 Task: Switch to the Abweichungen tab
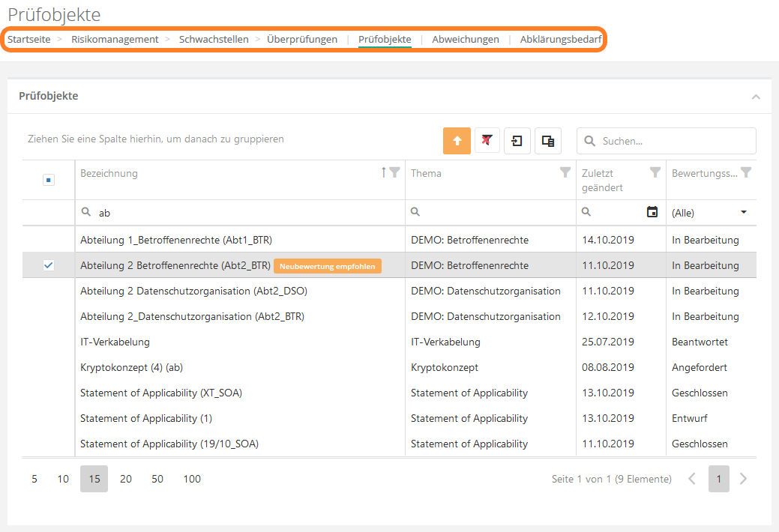click(466, 40)
